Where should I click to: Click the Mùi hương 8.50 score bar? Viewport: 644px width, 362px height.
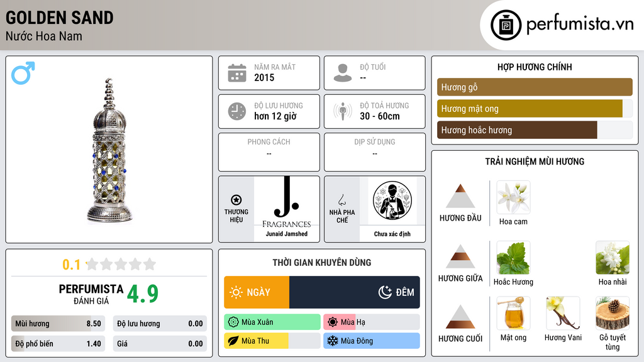(x=58, y=324)
